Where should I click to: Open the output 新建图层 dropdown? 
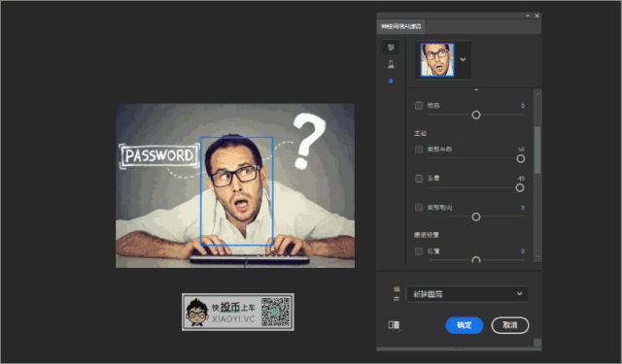coord(467,294)
